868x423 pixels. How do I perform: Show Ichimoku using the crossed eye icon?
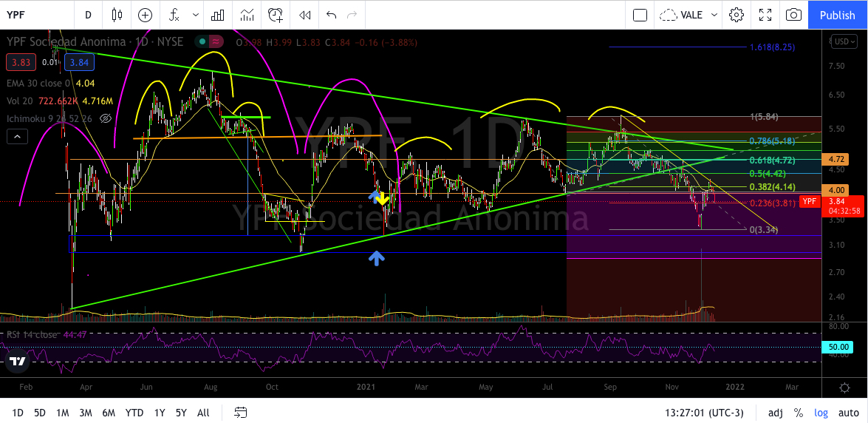point(106,118)
